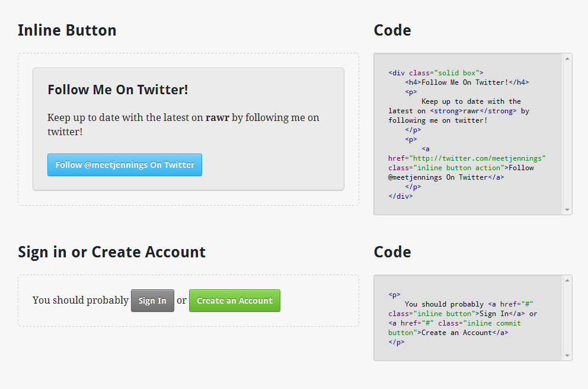The height and width of the screenshot is (389, 588).
Task: Click the bold word "rawr" in the paragraph
Action: (218, 117)
